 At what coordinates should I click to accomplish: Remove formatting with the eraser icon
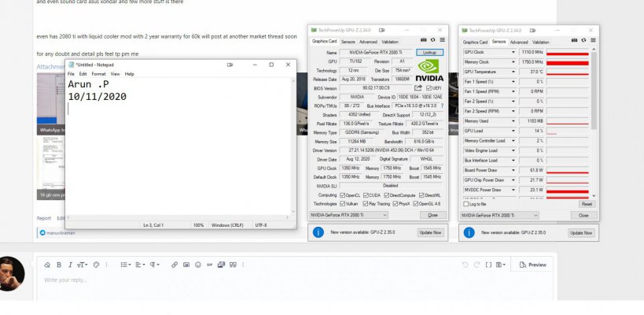(x=47, y=265)
